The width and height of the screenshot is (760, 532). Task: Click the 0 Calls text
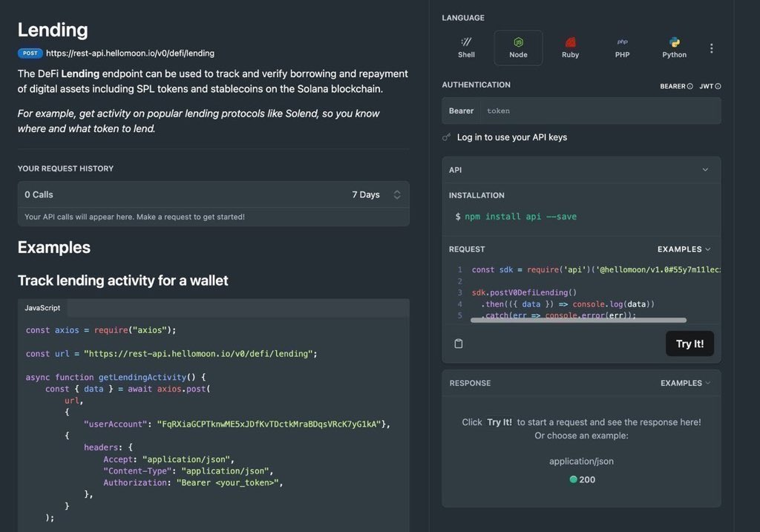click(39, 195)
